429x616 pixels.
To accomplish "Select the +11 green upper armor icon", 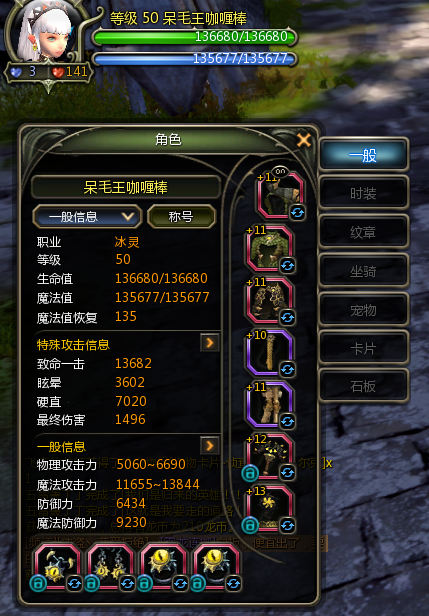I will pyautogui.click(x=270, y=248).
